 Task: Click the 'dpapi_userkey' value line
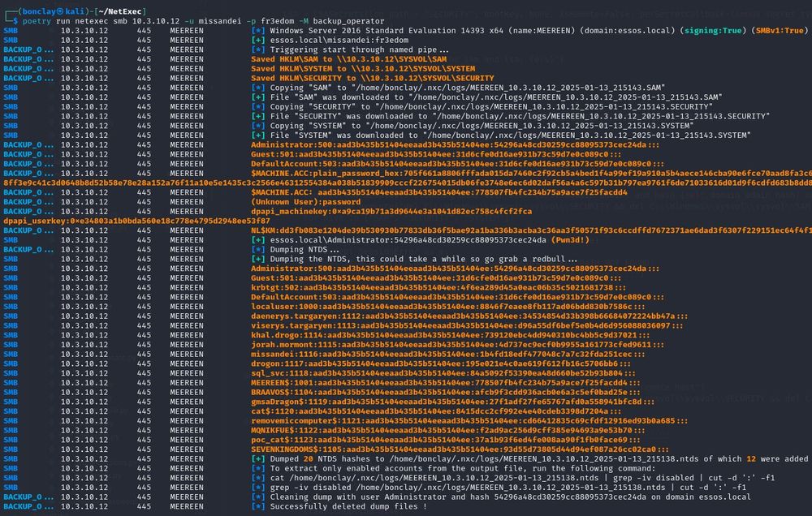[x=136, y=221]
